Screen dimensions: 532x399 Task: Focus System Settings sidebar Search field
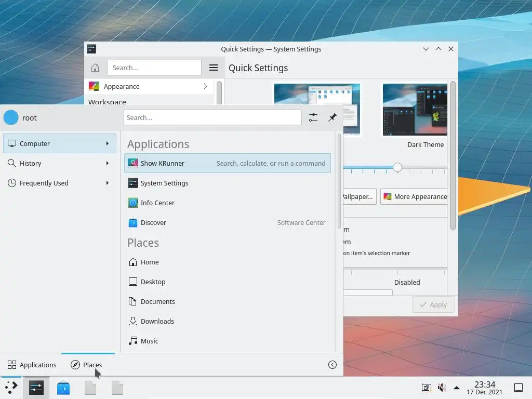[154, 68]
